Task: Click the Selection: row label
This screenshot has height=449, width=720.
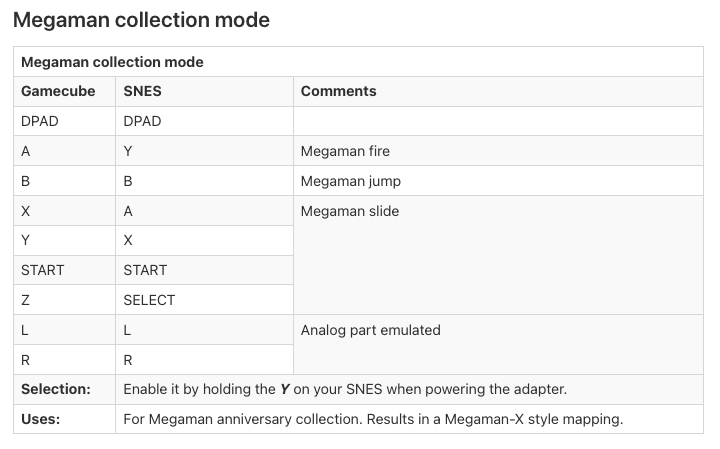Action: 56,389
